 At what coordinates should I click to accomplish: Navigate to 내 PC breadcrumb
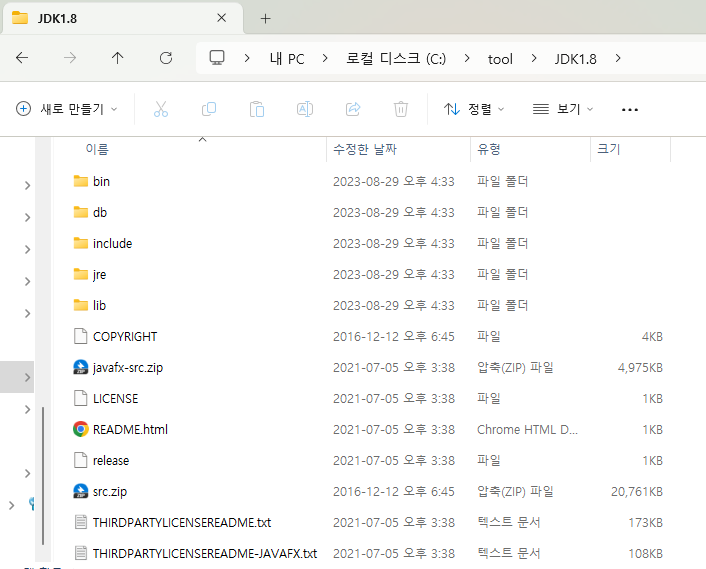287,59
